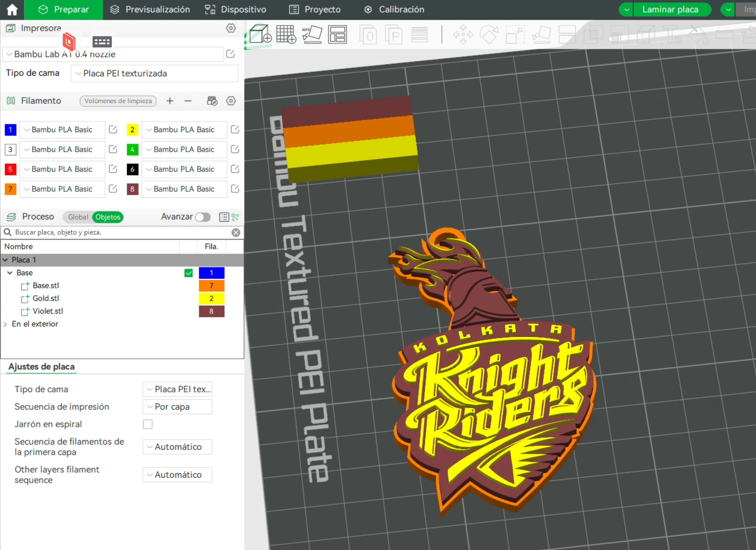756x550 pixels.
Task: Click the Add plate grid icon
Action: [x=286, y=34]
